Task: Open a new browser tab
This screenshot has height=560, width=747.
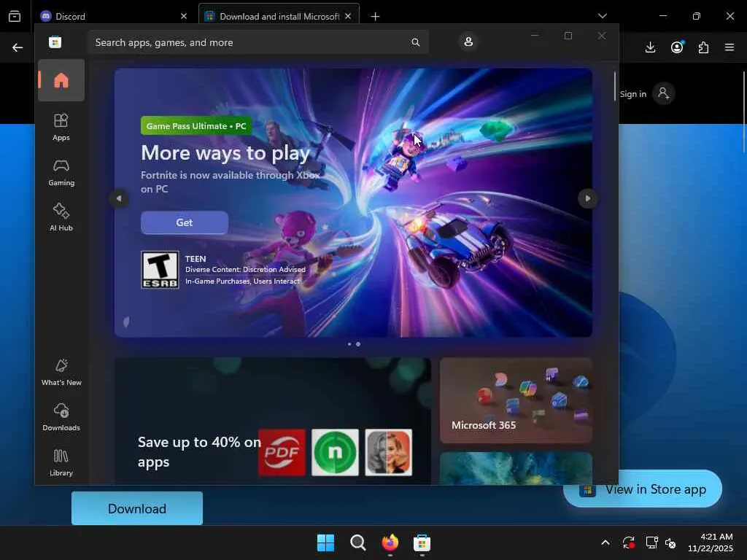Action: 376,17
